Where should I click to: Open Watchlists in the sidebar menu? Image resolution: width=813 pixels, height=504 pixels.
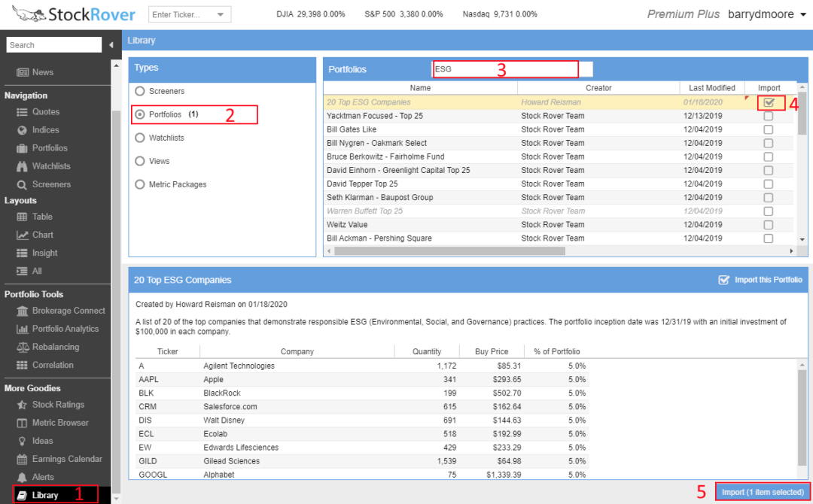click(51, 166)
